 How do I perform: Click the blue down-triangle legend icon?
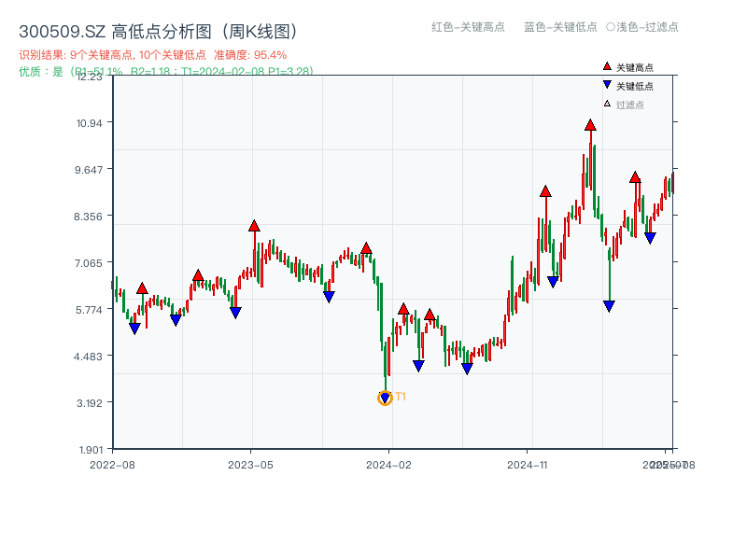point(607,86)
